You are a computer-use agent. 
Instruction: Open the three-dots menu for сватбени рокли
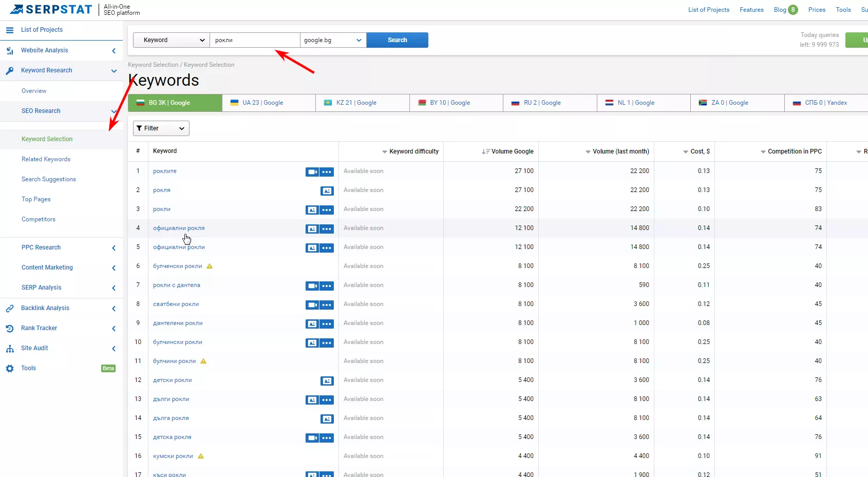[x=327, y=305]
